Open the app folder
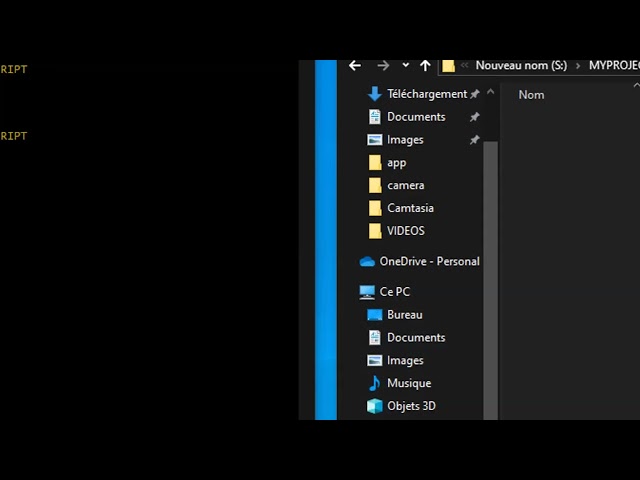Image resolution: width=640 pixels, height=480 pixels. pos(396,163)
